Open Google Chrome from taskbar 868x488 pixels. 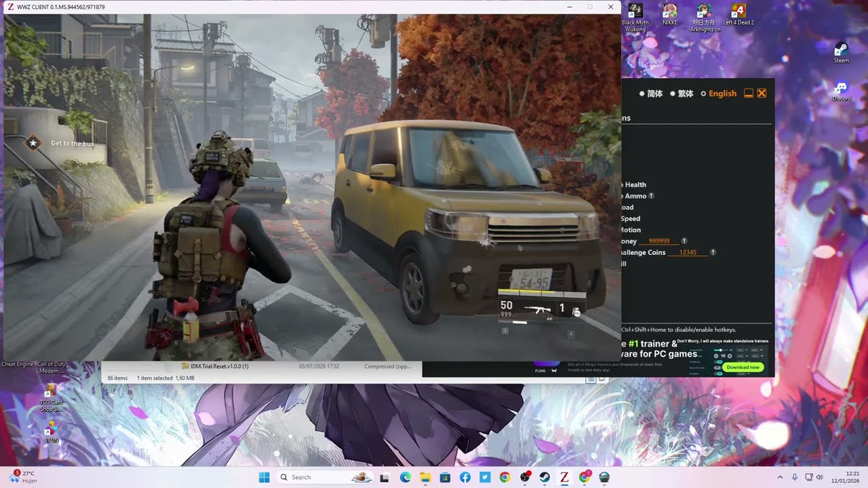[x=505, y=477]
